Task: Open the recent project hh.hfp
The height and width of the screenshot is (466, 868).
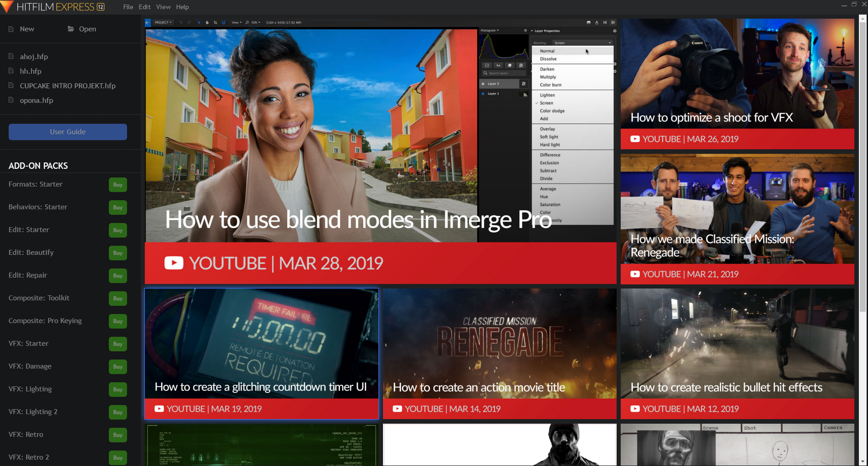Action: 31,71
